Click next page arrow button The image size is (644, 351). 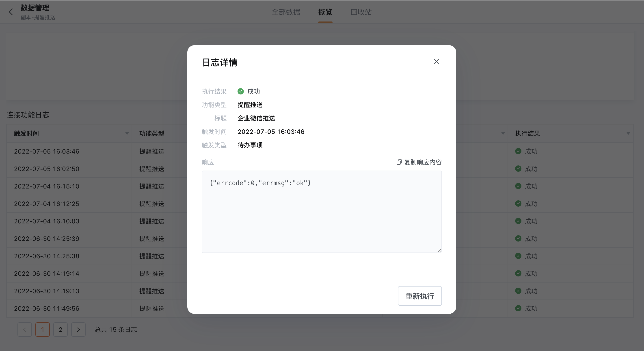click(x=78, y=330)
